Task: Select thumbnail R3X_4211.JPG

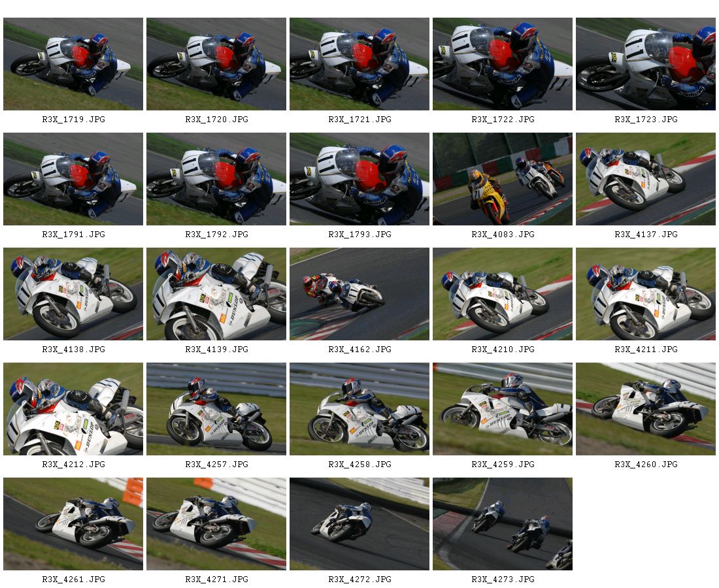Action: [646, 294]
